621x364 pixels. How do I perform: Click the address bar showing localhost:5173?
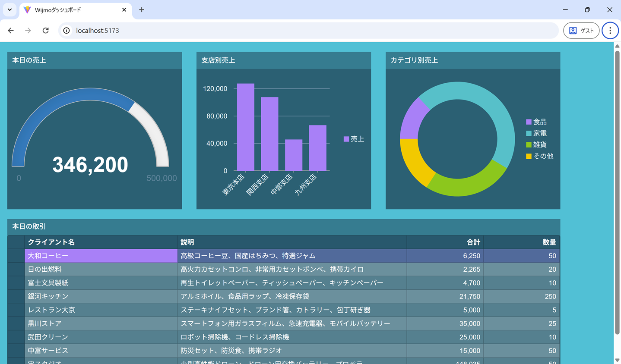click(302, 31)
